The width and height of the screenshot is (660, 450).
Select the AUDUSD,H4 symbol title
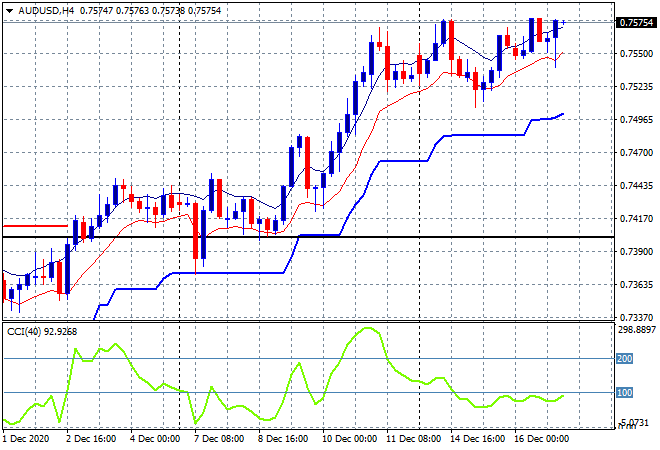tap(46, 11)
